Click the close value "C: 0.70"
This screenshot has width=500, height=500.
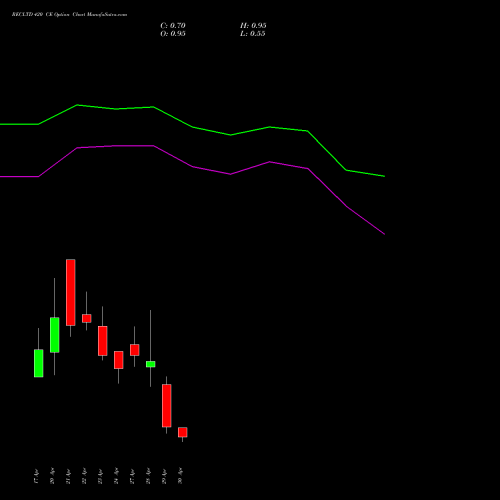[173, 26]
